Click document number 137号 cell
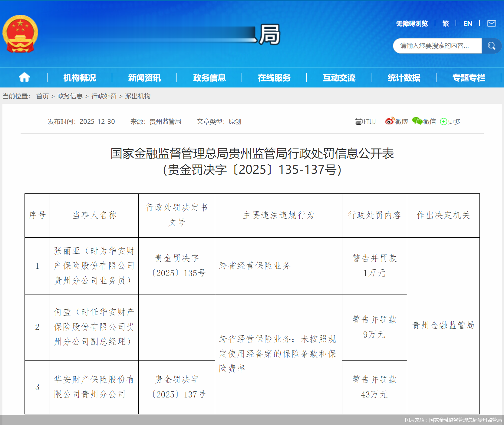The width and height of the screenshot is (504, 425). 177,387
